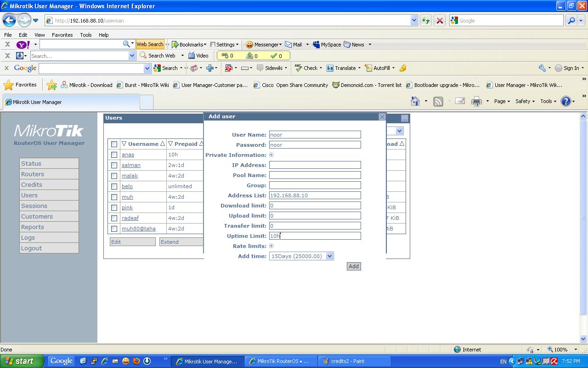Click the Add to Favorites Bar icon
The width and height of the screenshot is (588, 368).
tap(51, 85)
